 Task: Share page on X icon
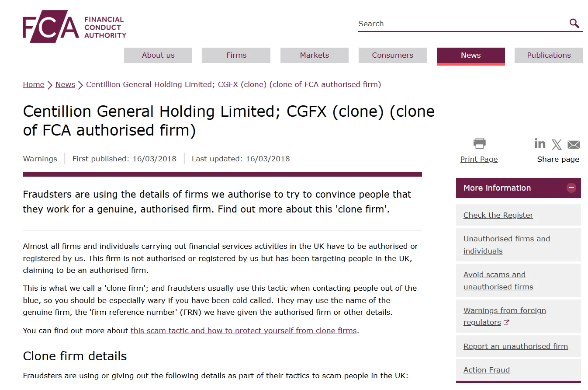coord(557,144)
